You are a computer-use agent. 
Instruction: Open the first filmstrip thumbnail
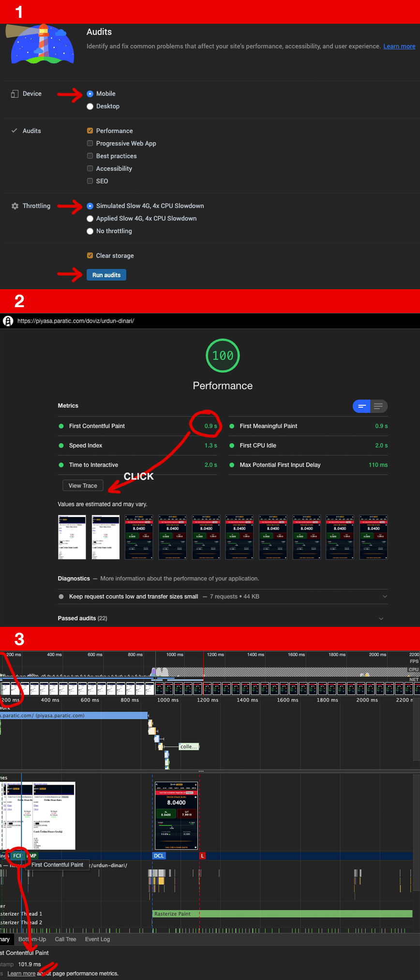[x=72, y=537]
